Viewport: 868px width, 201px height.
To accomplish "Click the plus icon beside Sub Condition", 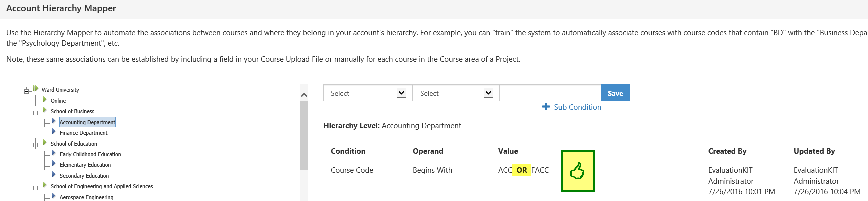I will pos(546,107).
